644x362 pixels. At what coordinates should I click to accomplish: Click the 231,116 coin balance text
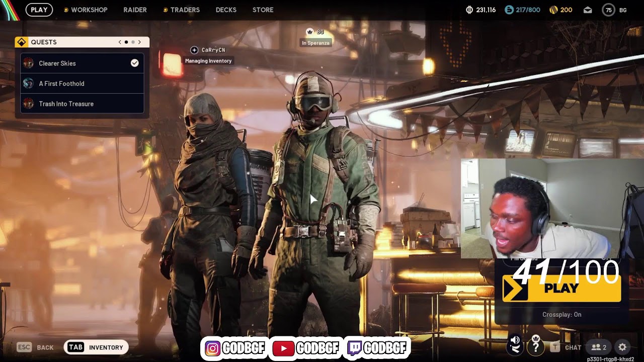(x=486, y=10)
